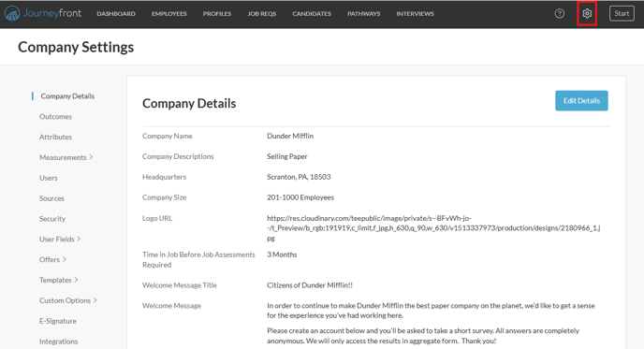Click the 3 Months value
This screenshot has width=644, height=349.
[x=282, y=254]
